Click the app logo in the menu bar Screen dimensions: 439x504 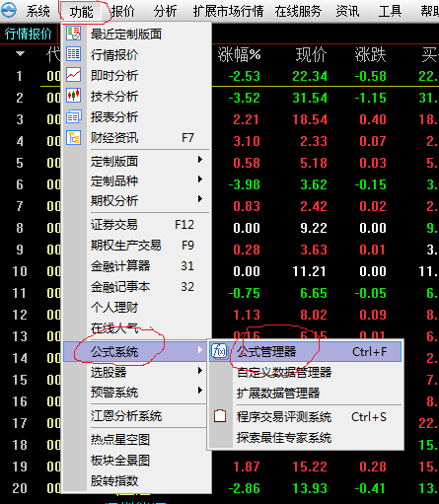(x=9, y=10)
